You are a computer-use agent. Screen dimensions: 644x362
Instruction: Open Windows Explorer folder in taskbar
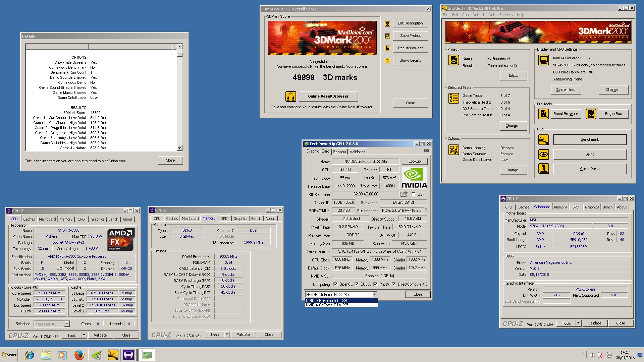tap(46, 355)
